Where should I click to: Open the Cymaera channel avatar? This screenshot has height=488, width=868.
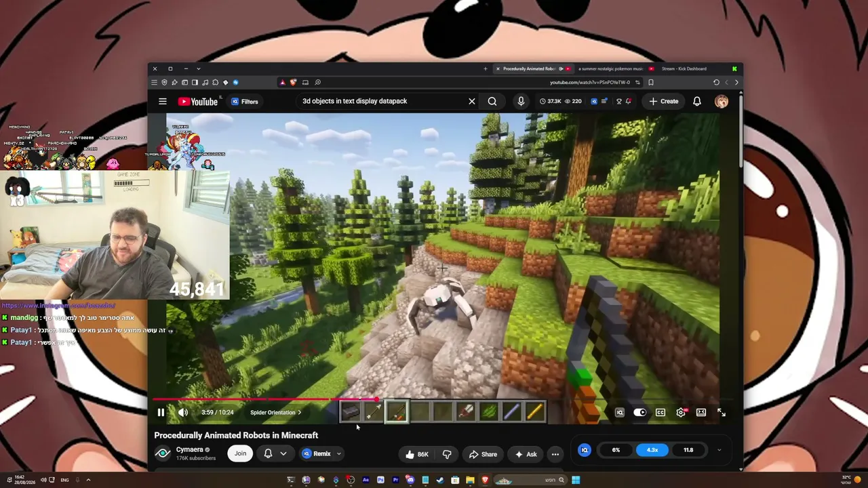(163, 453)
